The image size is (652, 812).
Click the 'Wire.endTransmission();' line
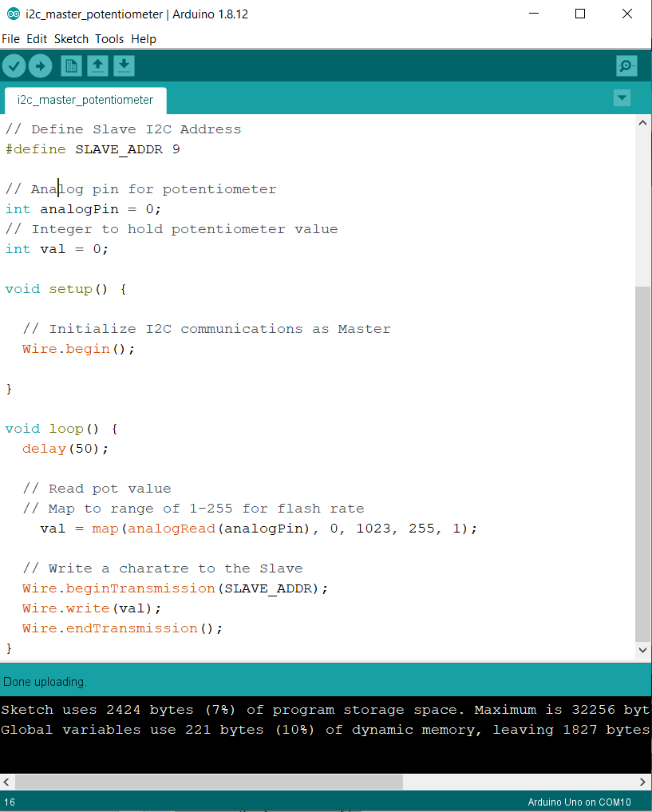point(122,628)
